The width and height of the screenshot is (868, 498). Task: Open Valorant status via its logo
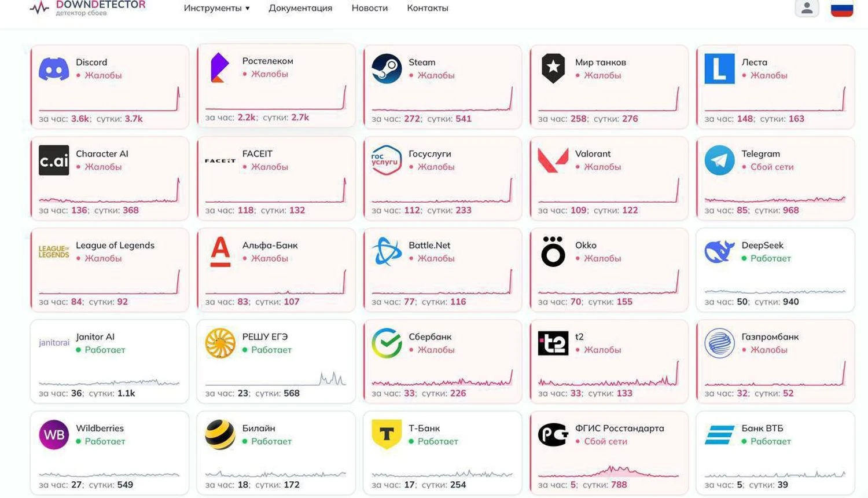click(553, 160)
